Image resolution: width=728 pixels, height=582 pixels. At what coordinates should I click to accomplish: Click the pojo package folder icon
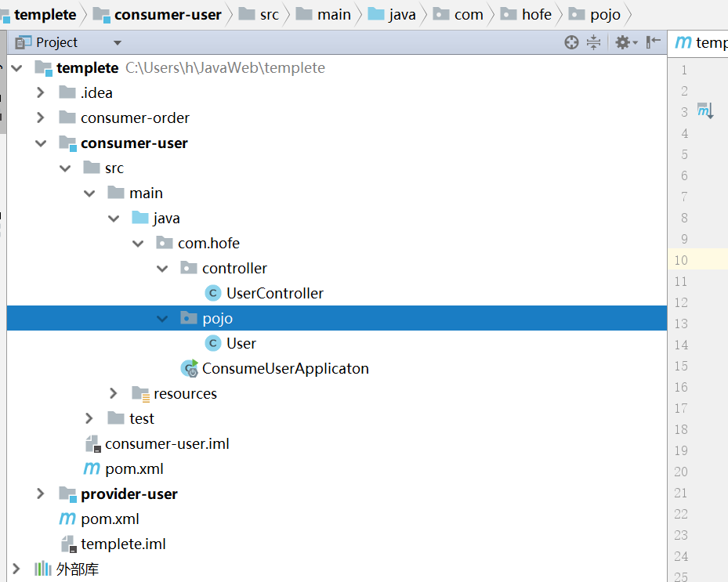(x=189, y=318)
